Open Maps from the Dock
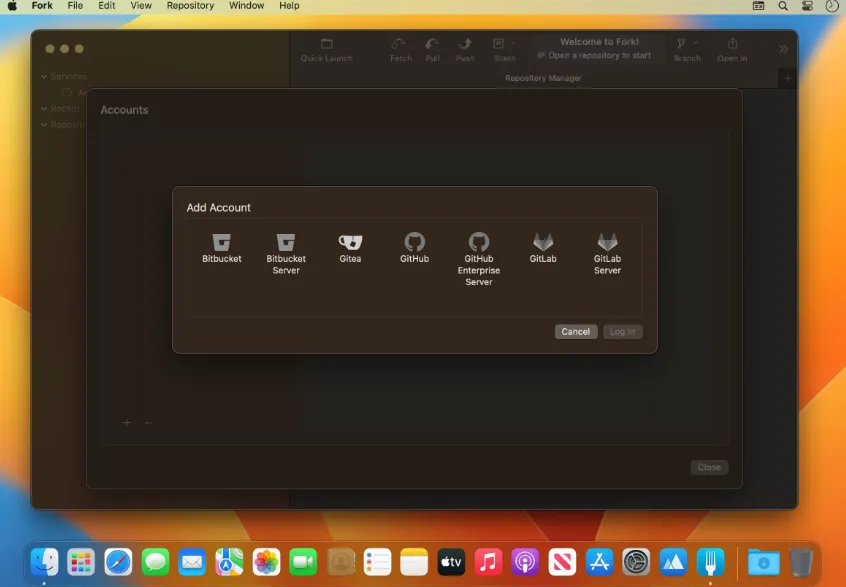Image resolution: width=846 pixels, height=587 pixels. coord(229,562)
